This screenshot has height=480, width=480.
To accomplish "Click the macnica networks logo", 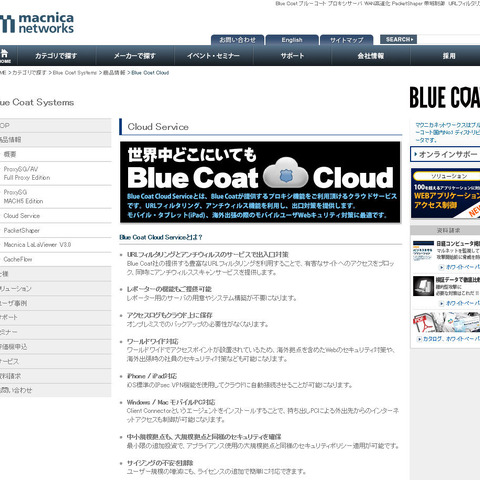I will [x=37, y=23].
